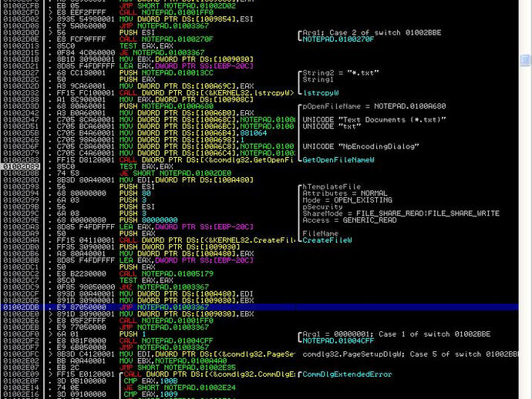
Task: Click the 'String2 = "*.txt"' comment
Action: tap(340, 73)
